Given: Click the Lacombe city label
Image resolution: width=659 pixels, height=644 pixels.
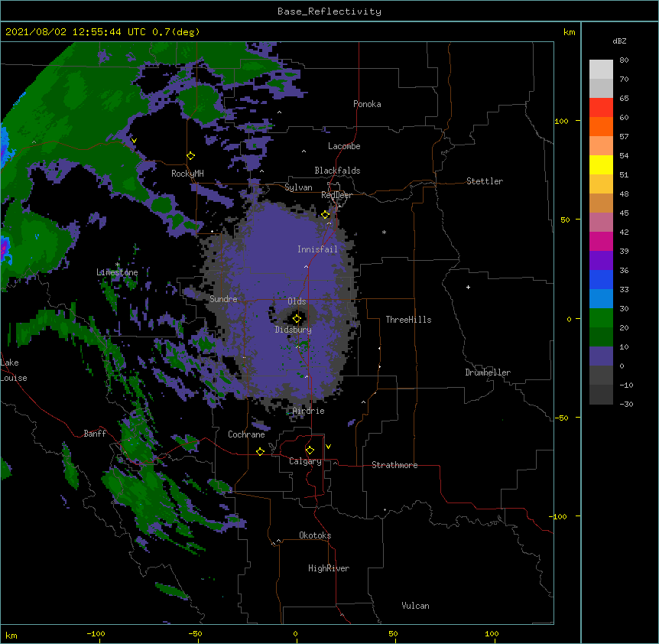Looking at the screenshot, I should (x=344, y=146).
